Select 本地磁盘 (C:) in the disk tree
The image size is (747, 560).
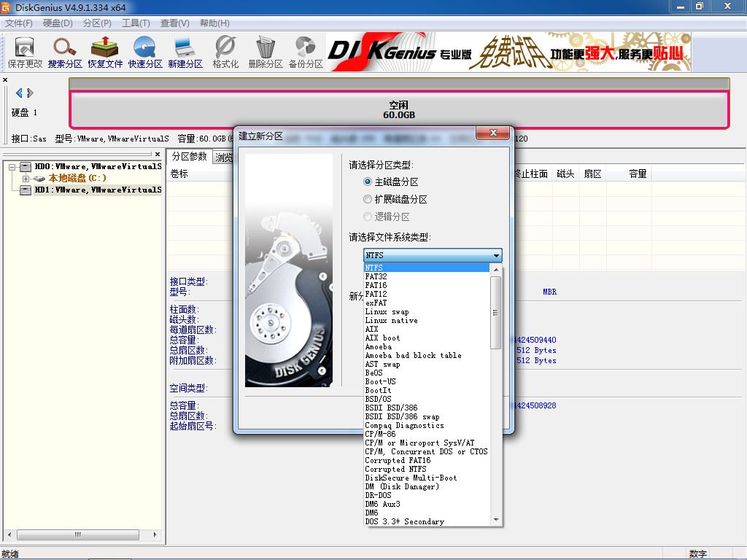click(77, 178)
